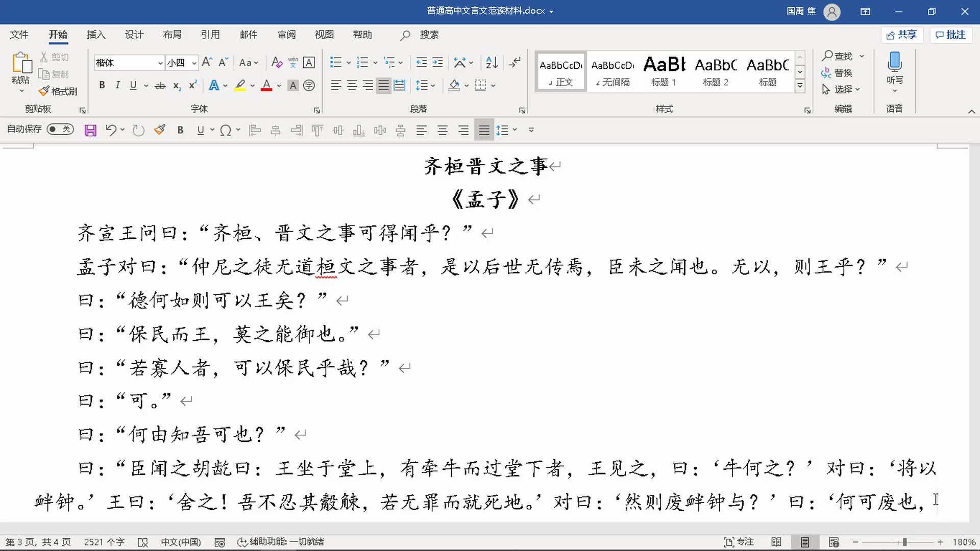Apply the yellow text highlight color

(x=240, y=86)
